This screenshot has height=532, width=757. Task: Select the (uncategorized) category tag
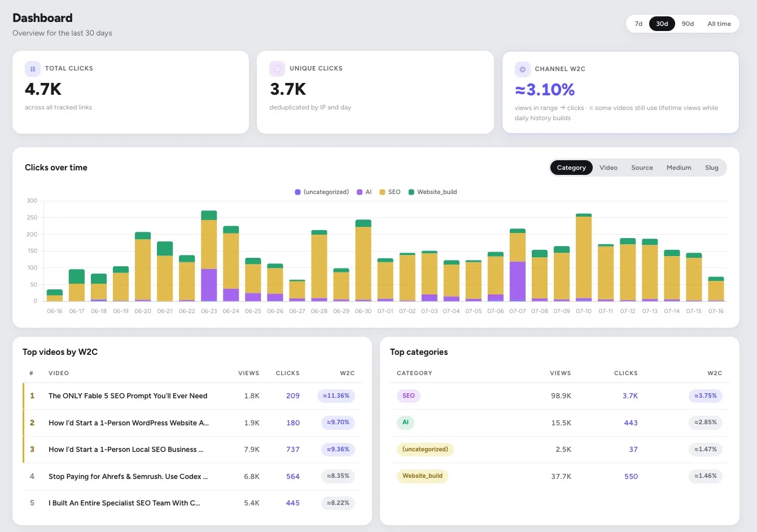(x=425, y=450)
